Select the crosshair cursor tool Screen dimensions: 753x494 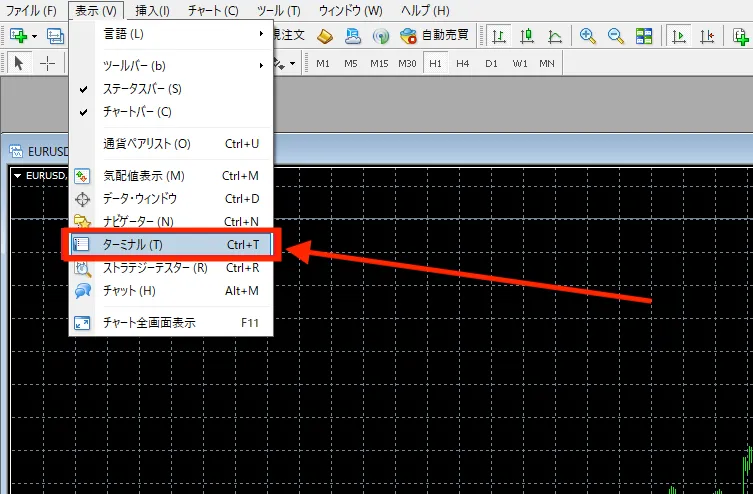tap(48, 63)
